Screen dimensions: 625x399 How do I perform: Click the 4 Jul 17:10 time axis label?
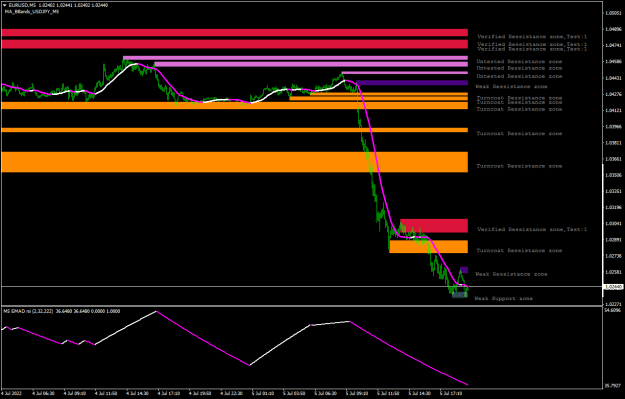pyautogui.click(x=169, y=393)
